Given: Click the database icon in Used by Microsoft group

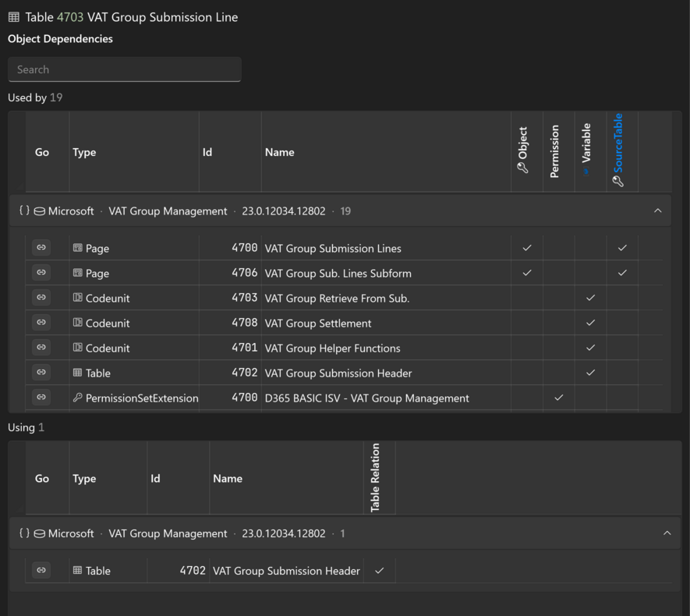Looking at the screenshot, I should 39,211.
